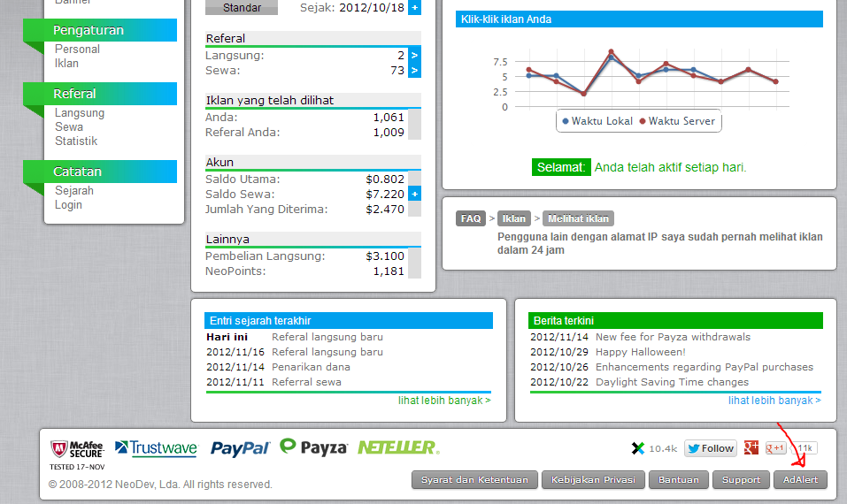
Task: Click the Bantuan button
Action: [x=679, y=480]
